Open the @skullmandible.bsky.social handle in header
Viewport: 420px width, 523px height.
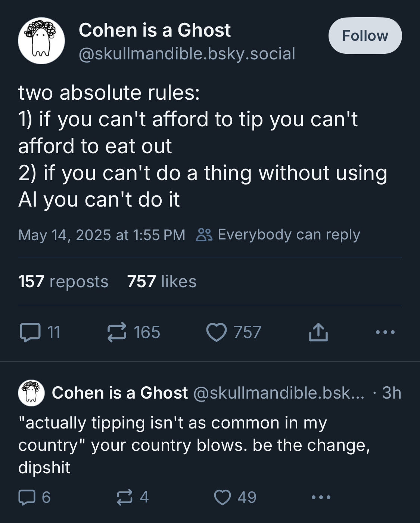(187, 54)
